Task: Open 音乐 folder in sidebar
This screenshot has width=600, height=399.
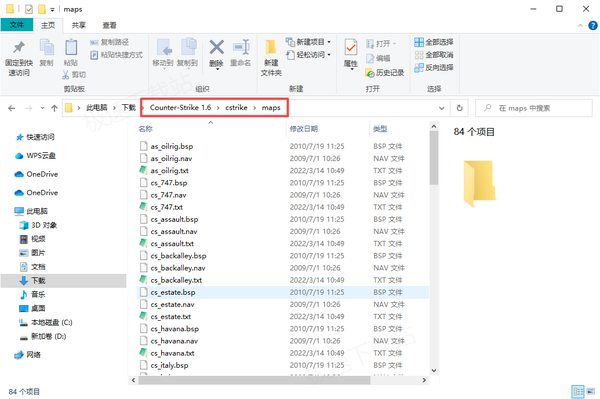Action: (33, 295)
